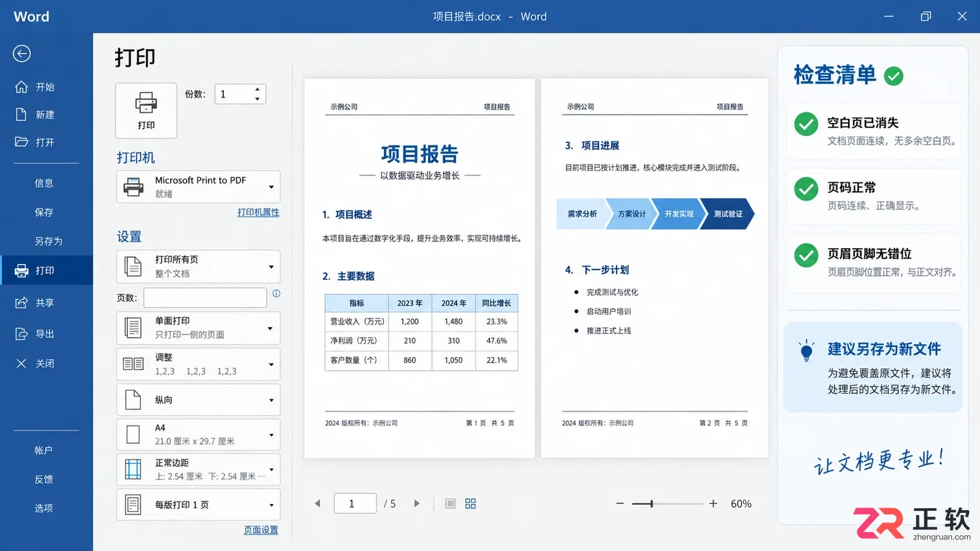The width and height of the screenshot is (980, 551).
Task: Click the 测试验证 step in progress chart
Action: click(728, 214)
